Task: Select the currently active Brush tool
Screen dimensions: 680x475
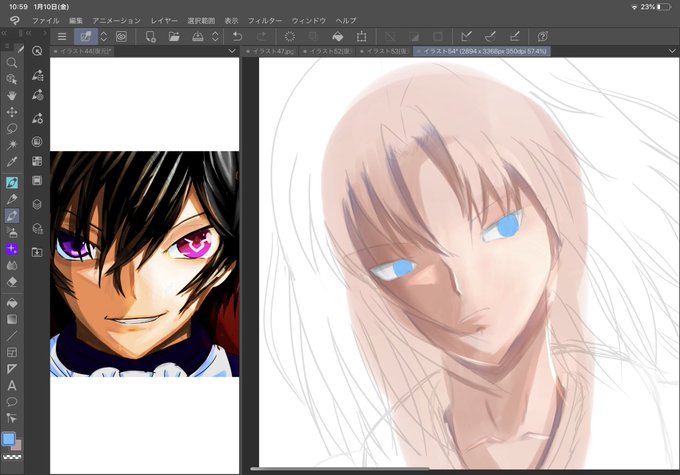Action: tap(12, 216)
